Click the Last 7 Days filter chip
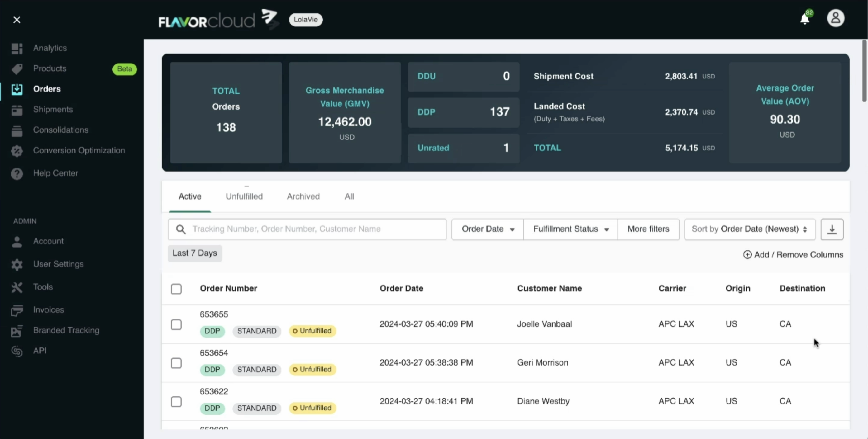The width and height of the screenshot is (868, 439). coord(195,253)
